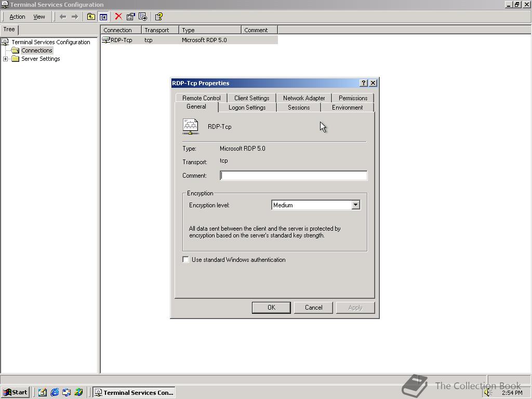532x399 pixels.
Task: Click the Transport column header
Action: (160, 30)
